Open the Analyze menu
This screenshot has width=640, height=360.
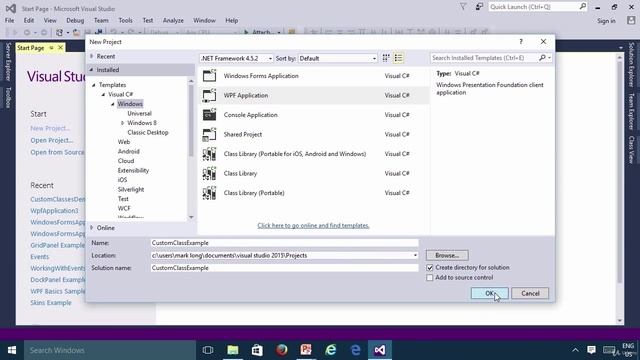pos(173,20)
